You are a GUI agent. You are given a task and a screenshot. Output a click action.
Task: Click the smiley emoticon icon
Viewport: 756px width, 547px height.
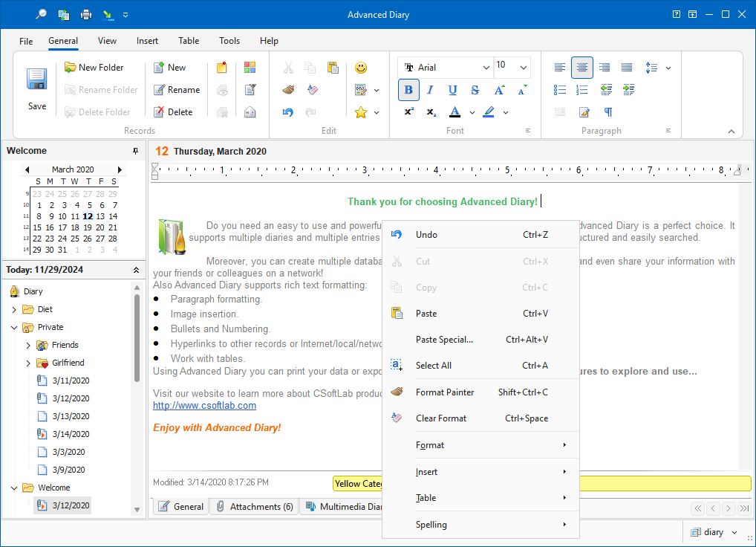tap(361, 68)
